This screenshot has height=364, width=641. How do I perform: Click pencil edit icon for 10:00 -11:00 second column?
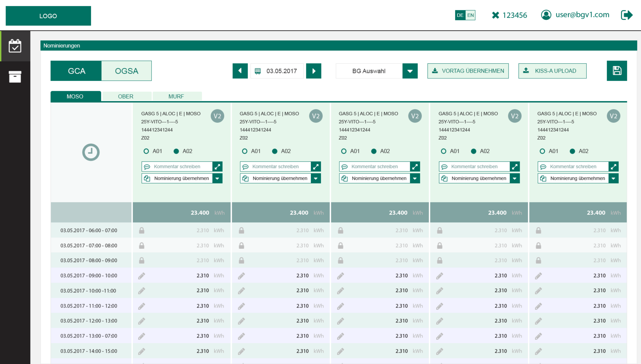[241, 291]
